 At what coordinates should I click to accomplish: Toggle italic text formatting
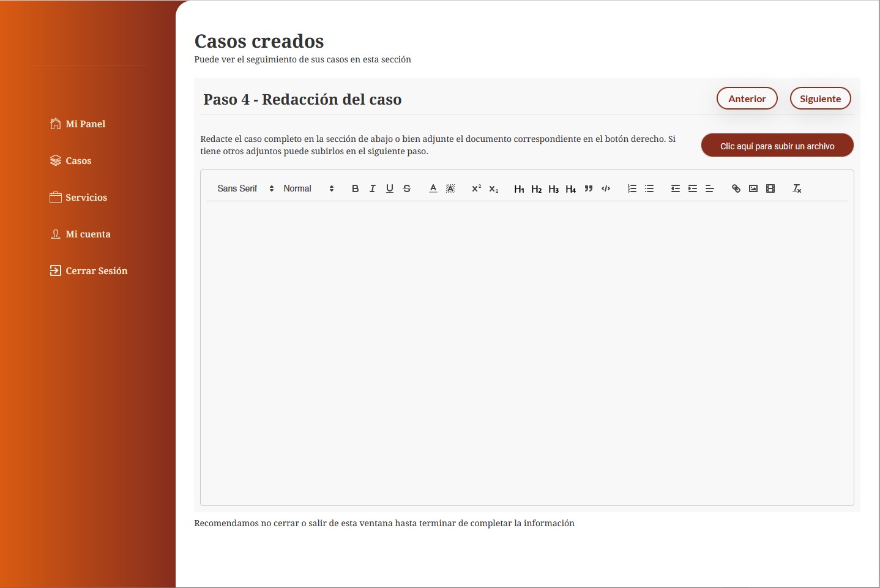click(372, 188)
